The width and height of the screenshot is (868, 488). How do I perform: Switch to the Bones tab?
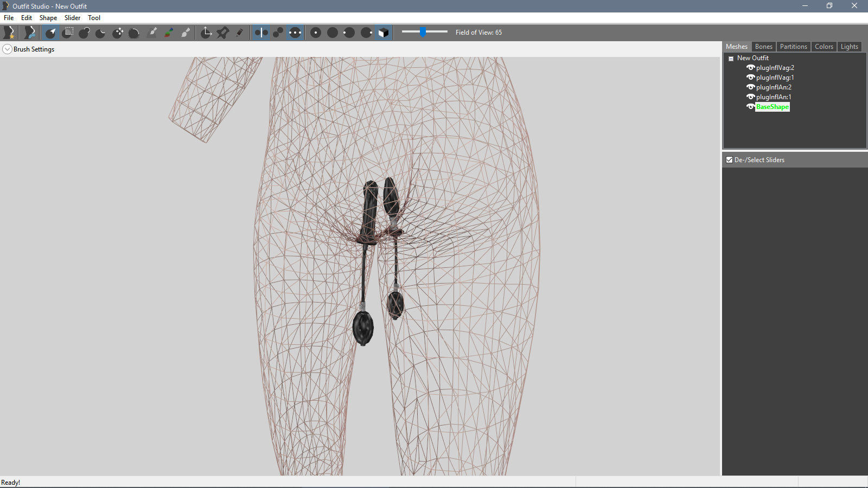[763, 47]
